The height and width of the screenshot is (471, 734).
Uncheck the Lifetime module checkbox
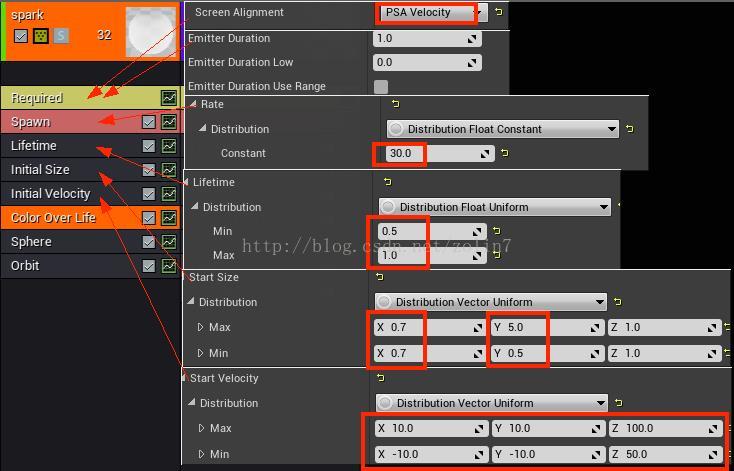pyautogui.click(x=149, y=146)
